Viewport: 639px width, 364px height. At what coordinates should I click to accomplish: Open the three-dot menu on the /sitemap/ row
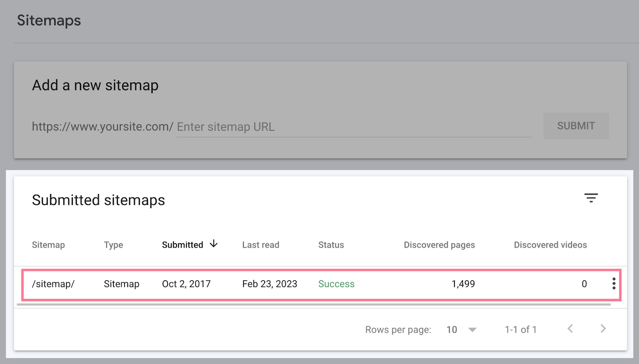614,284
